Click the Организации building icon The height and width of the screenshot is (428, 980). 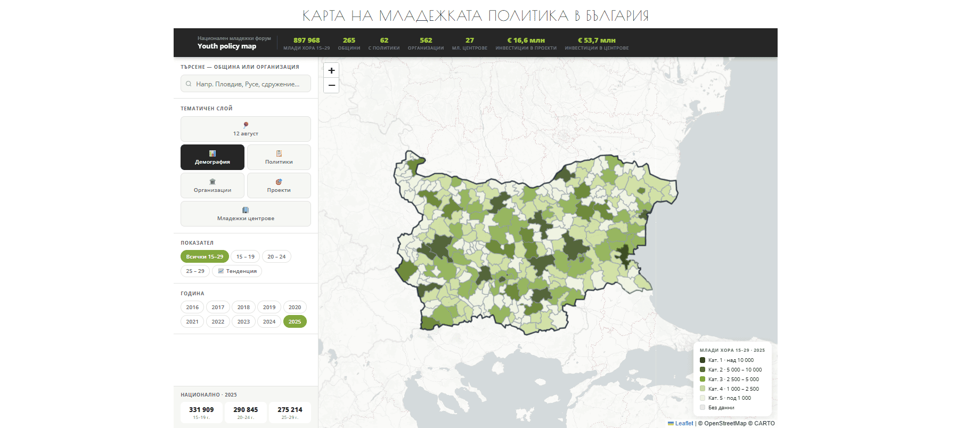tap(213, 182)
